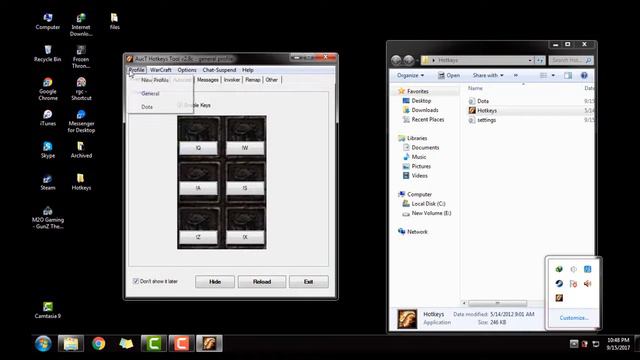Show more Explorer toolbar commands chevron
The width and height of the screenshot is (640, 360).
pos(516,76)
